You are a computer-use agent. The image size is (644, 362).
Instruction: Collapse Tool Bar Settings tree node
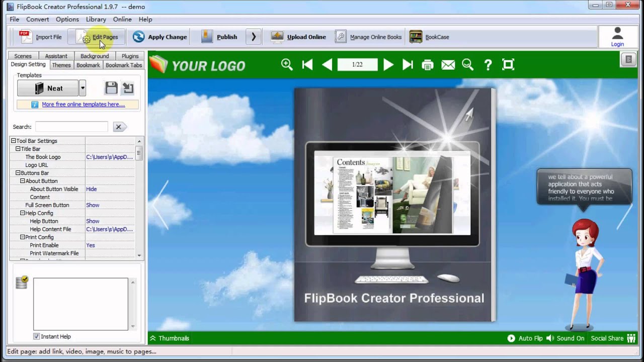[x=14, y=141]
